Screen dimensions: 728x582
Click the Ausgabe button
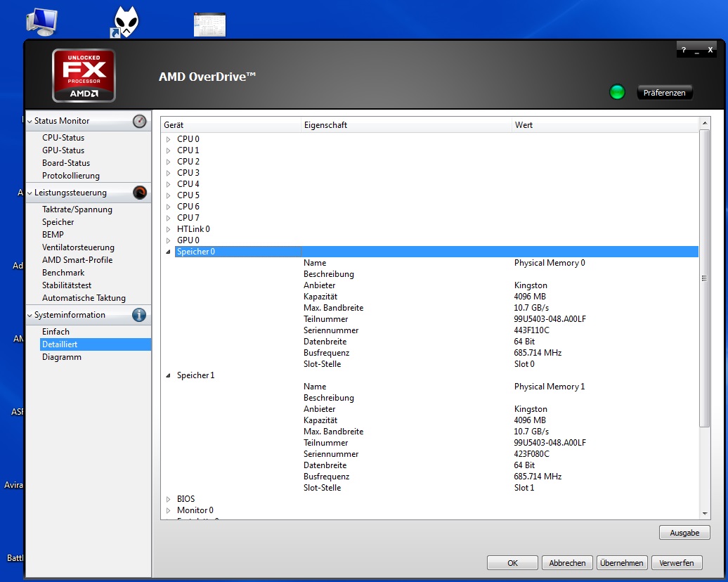click(684, 533)
